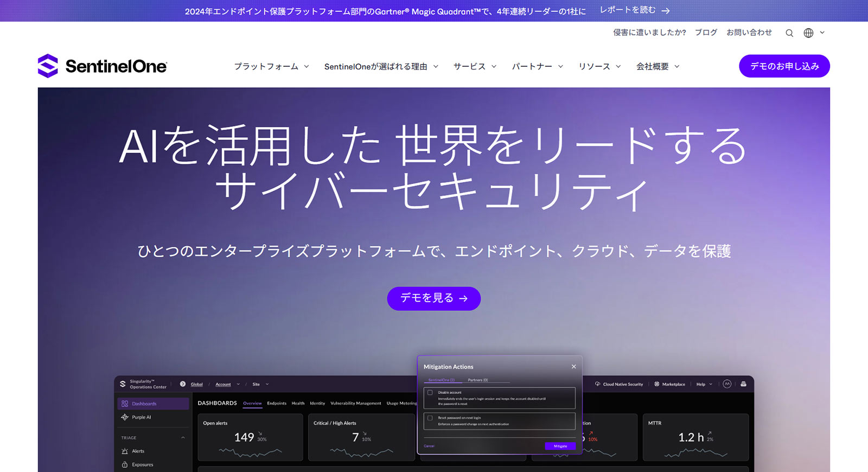Open the お問い合わせ link
The height and width of the screenshot is (472, 868).
click(749, 33)
